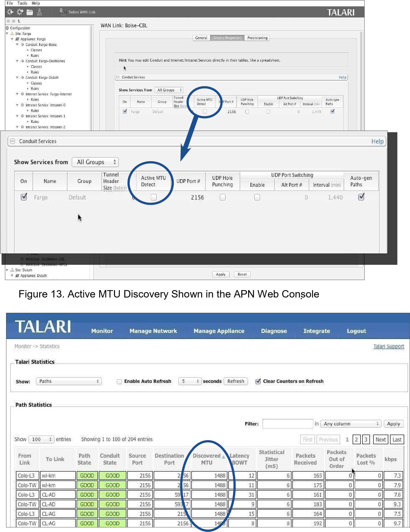
Task: Open the Show 100 entries dropdown
Action: pos(41,439)
